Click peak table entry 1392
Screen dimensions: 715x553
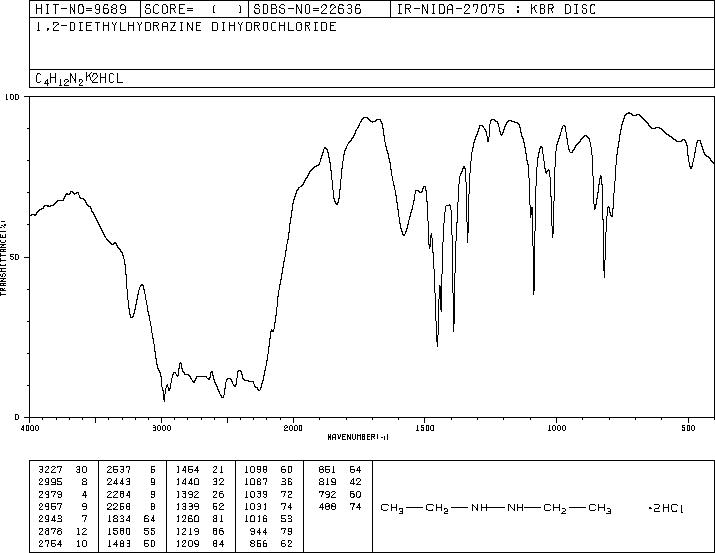(x=187, y=494)
